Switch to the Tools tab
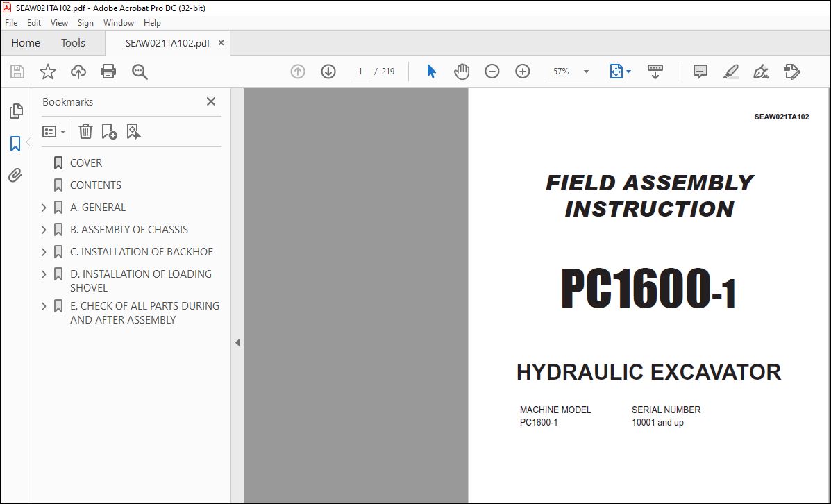Viewport: 831px width, 504px height. (x=73, y=43)
